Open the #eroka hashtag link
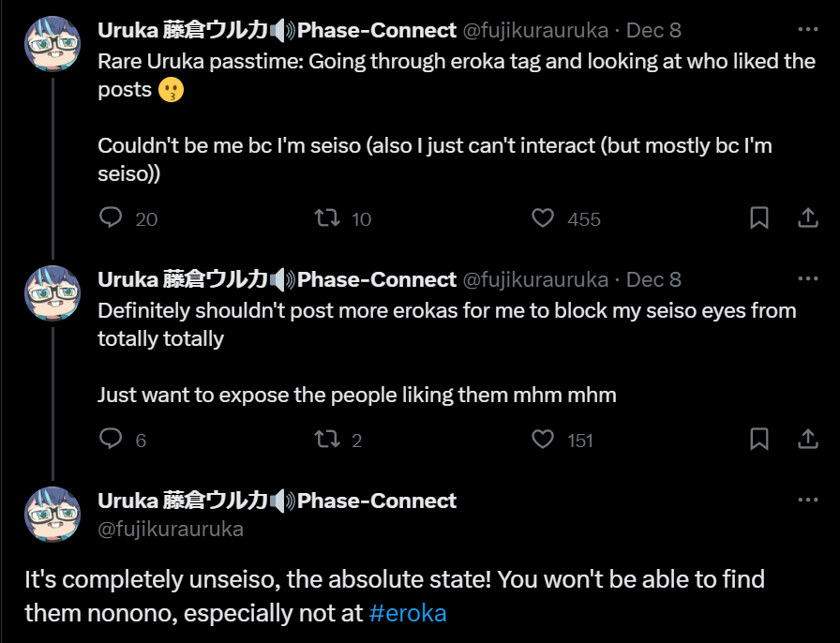The width and height of the screenshot is (840, 643). coord(408,614)
